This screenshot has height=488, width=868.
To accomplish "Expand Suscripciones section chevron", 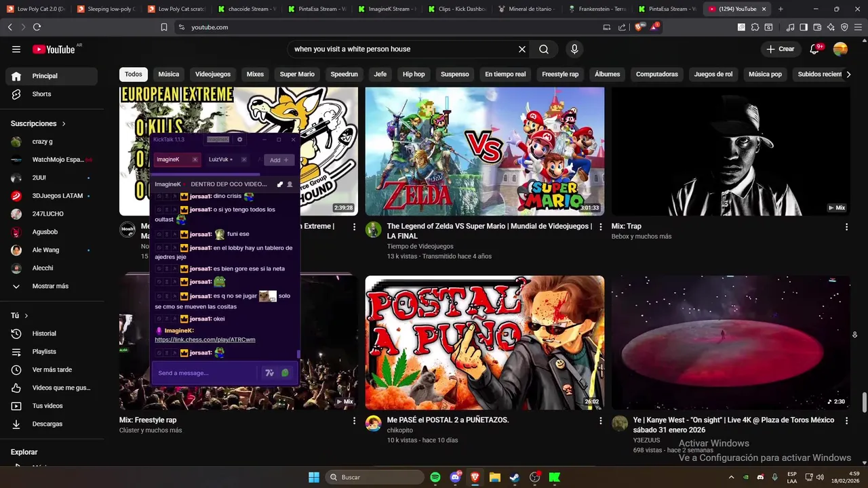I will [64, 124].
